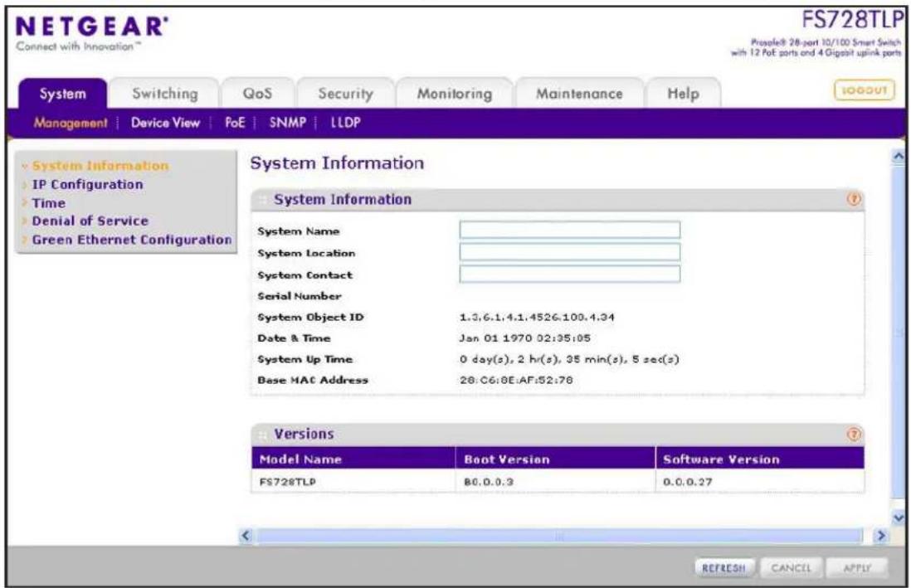Open LLDP submenu

346,123
